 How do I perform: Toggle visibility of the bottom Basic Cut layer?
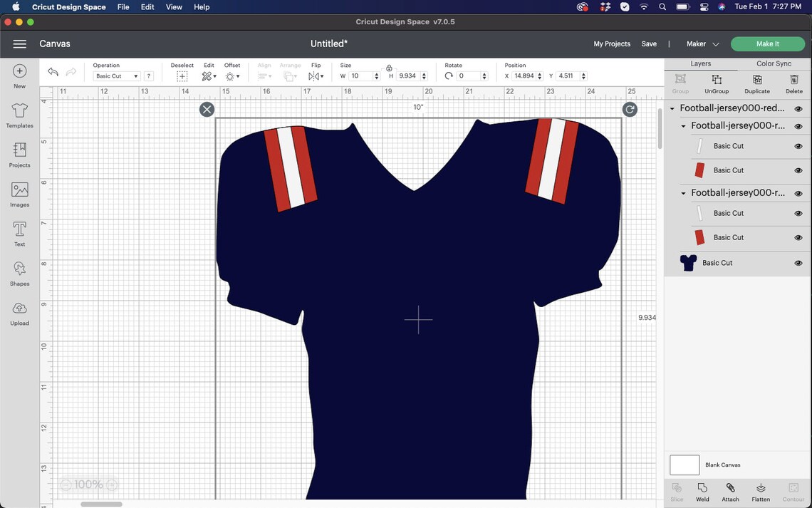798,262
